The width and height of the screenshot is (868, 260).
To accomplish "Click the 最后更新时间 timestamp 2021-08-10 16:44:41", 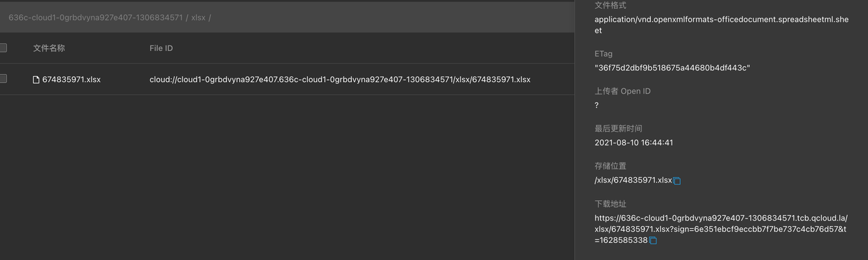I will coord(634,143).
